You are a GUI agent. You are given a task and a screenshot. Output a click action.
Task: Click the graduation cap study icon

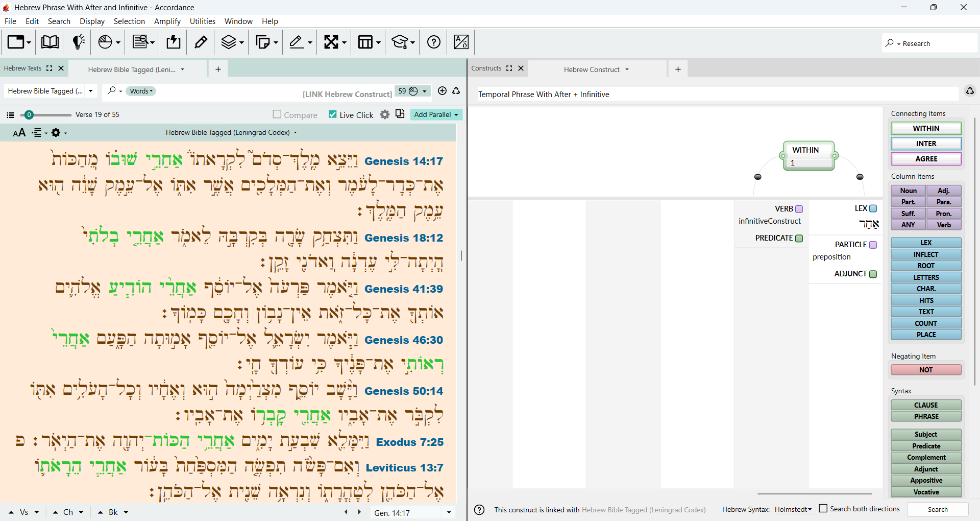click(403, 42)
